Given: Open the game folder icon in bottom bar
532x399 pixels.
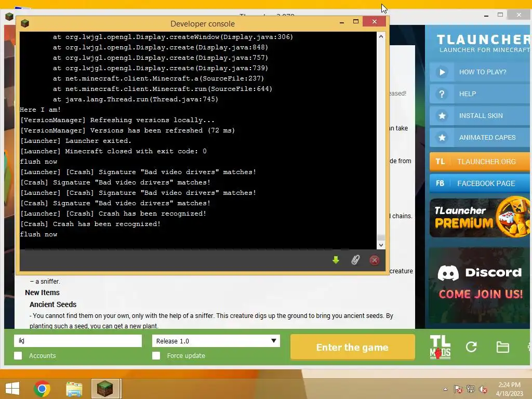Looking at the screenshot, I should click(x=502, y=347).
